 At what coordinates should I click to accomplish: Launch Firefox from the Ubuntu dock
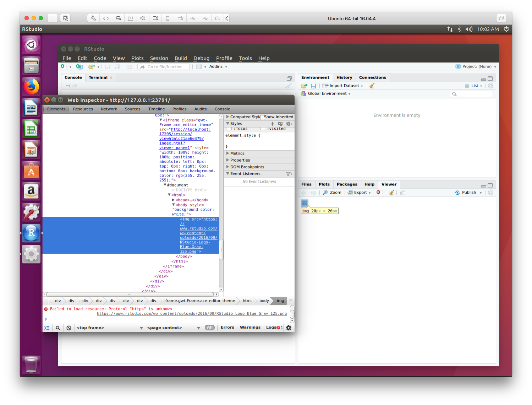click(31, 86)
